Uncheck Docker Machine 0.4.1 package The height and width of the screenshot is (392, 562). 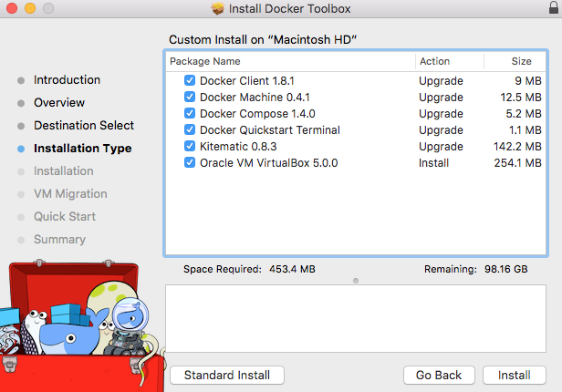pyautogui.click(x=190, y=97)
